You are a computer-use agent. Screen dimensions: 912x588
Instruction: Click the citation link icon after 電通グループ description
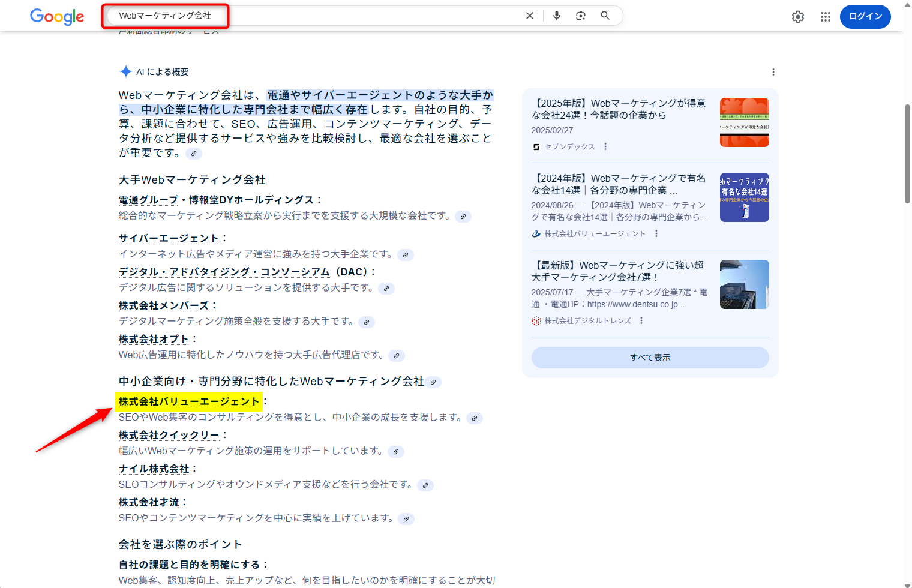point(463,217)
